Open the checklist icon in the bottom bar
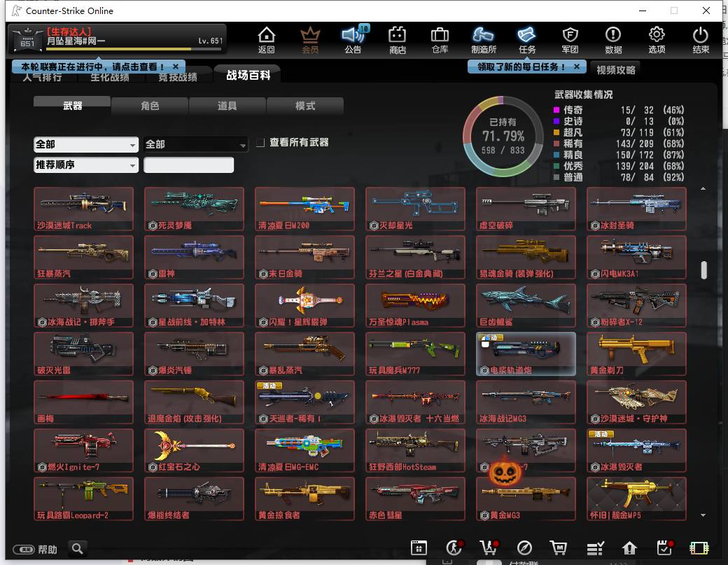 pyautogui.click(x=595, y=548)
